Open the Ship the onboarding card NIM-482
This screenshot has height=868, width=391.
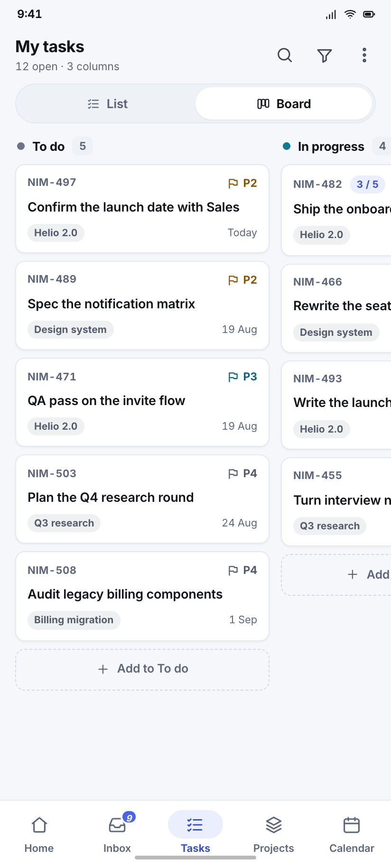click(x=336, y=210)
